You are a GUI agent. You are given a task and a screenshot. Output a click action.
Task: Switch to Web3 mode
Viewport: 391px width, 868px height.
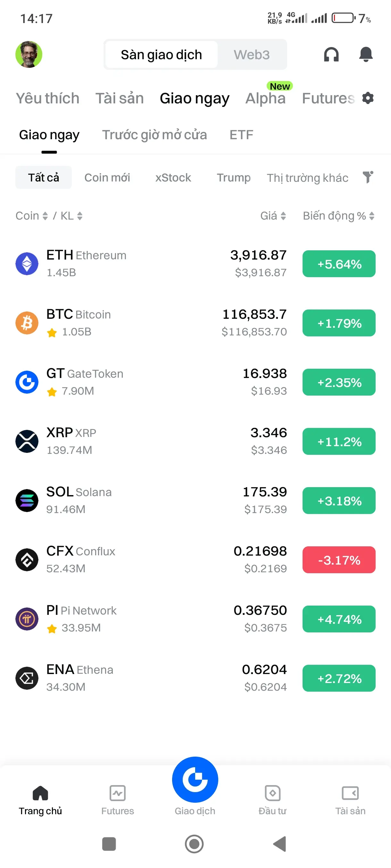(252, 55)
